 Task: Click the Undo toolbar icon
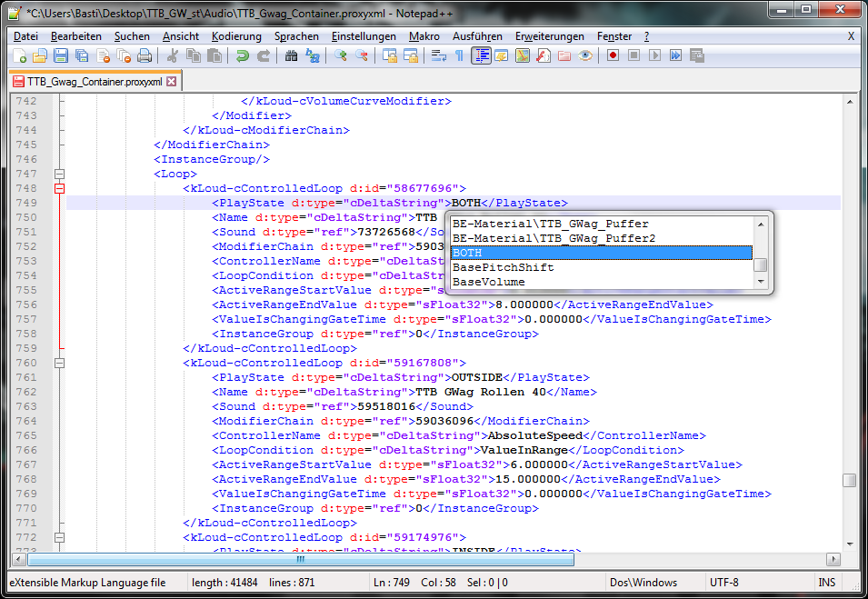click(x=242, y=56)
